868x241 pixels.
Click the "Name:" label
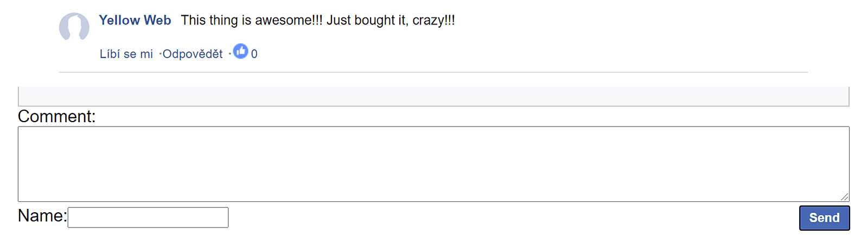point(42,216)
